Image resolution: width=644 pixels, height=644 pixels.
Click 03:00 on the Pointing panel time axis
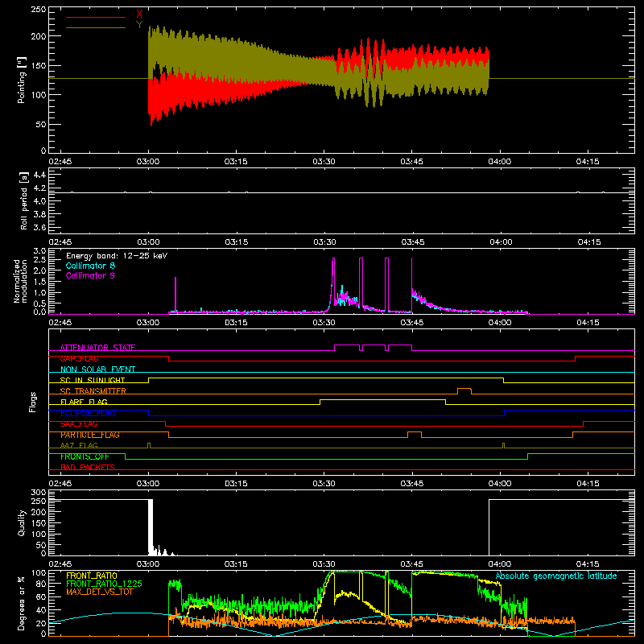coord(148,162)
